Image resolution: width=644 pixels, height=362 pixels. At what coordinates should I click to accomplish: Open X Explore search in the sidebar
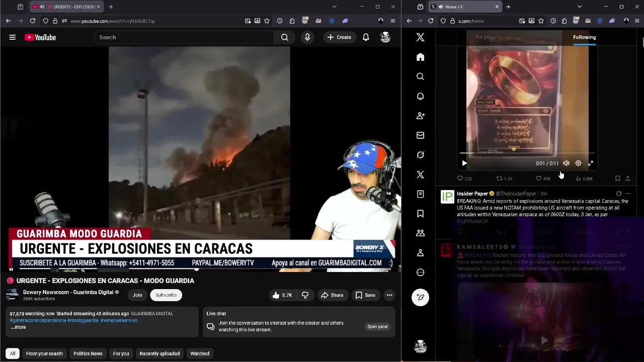420,76
